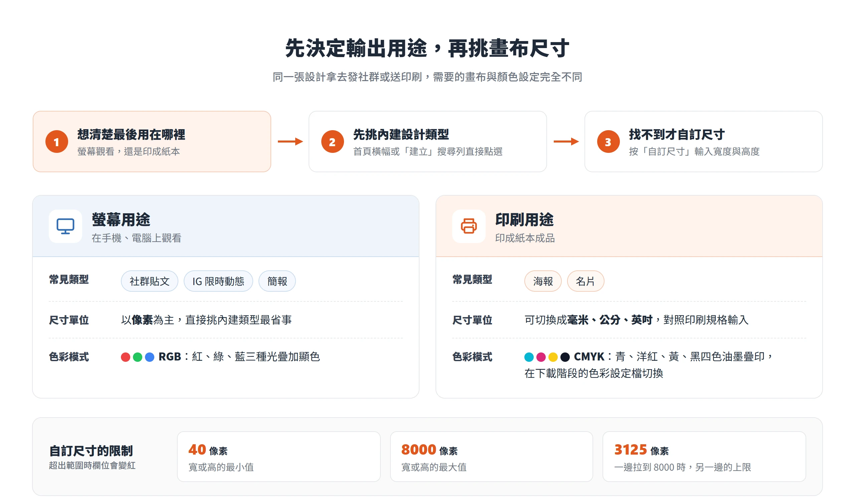
Task: Click the subtitle starting with 同一張設計拿去發社群
Action: coord(427,77)
